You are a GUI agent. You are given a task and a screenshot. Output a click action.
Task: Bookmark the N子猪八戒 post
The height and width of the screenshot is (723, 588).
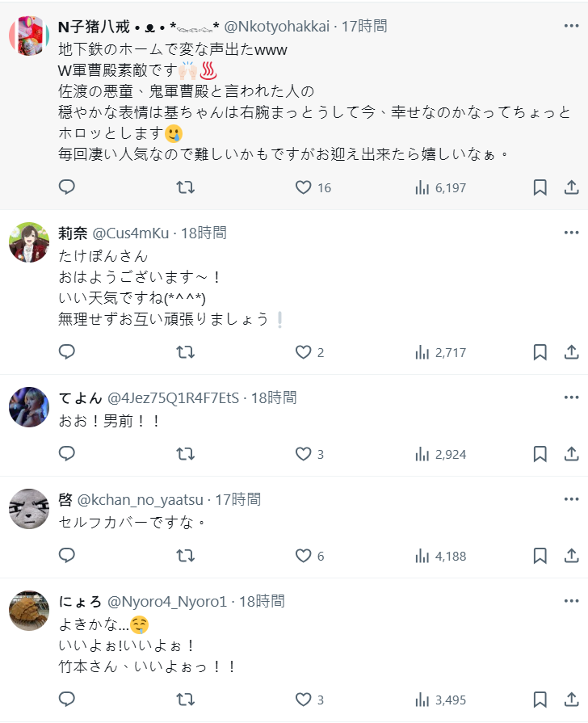click(540, 187)
